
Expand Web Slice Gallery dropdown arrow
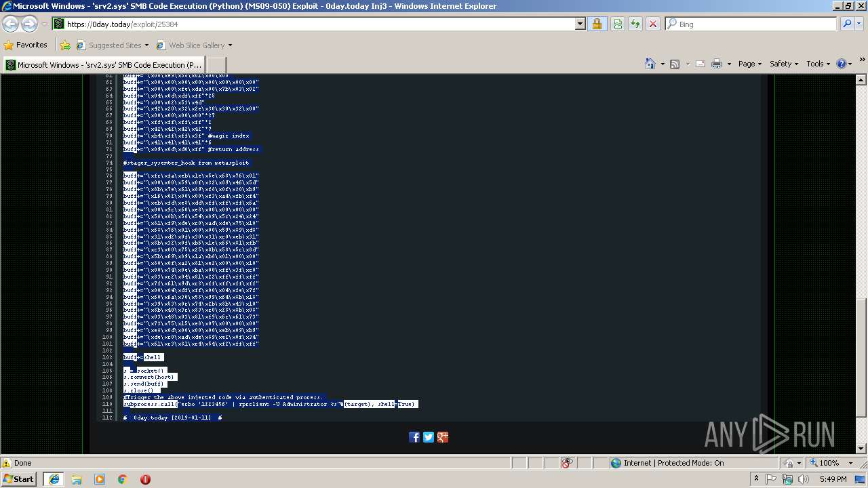pos(230,45)
